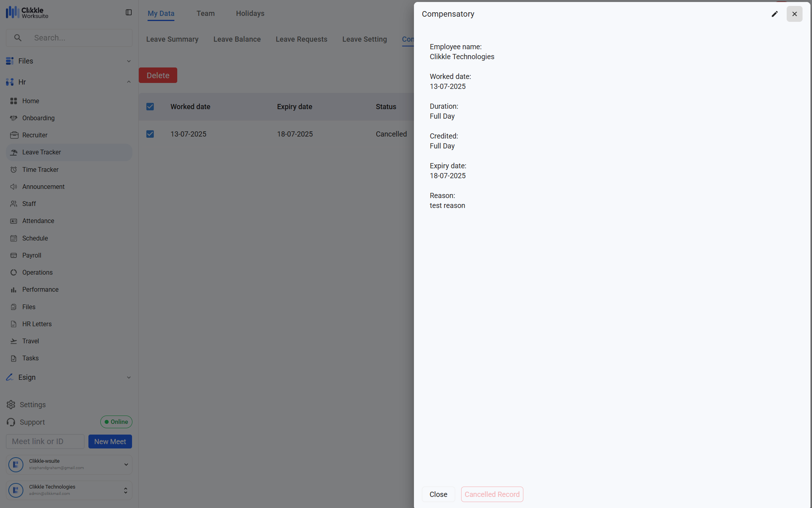The image size is (812, 508).
Task: Open the Leave Balance tab
Action: click(237, 39)
